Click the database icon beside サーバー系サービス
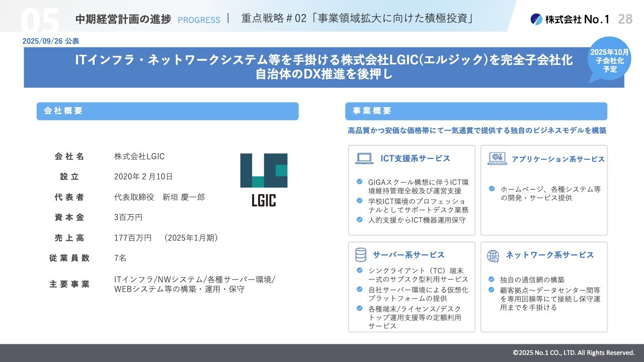The width and height of the screenshot is (644, 362). [361, 255]
